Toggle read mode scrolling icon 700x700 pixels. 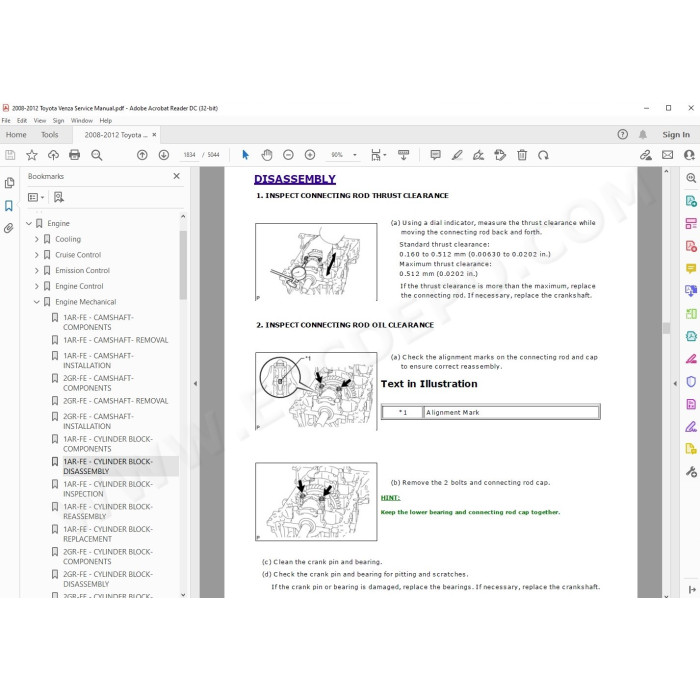coord(404,155)
